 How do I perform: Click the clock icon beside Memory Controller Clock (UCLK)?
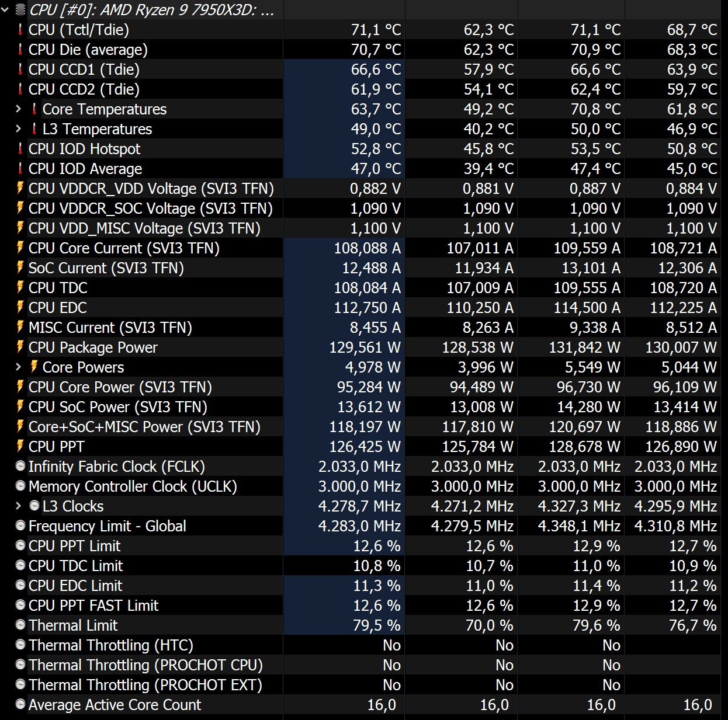(x=20, y=486)
